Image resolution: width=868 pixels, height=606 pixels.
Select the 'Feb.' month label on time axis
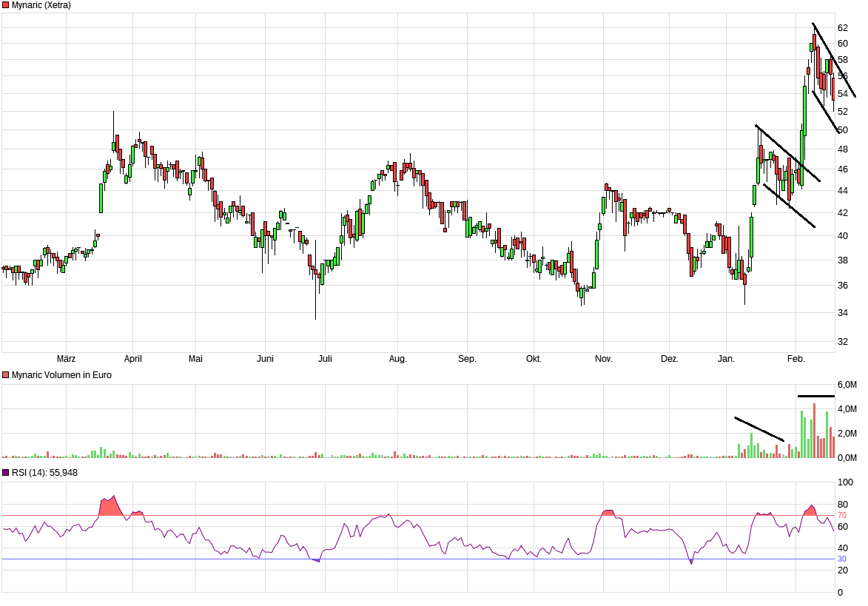coord(796,359)
